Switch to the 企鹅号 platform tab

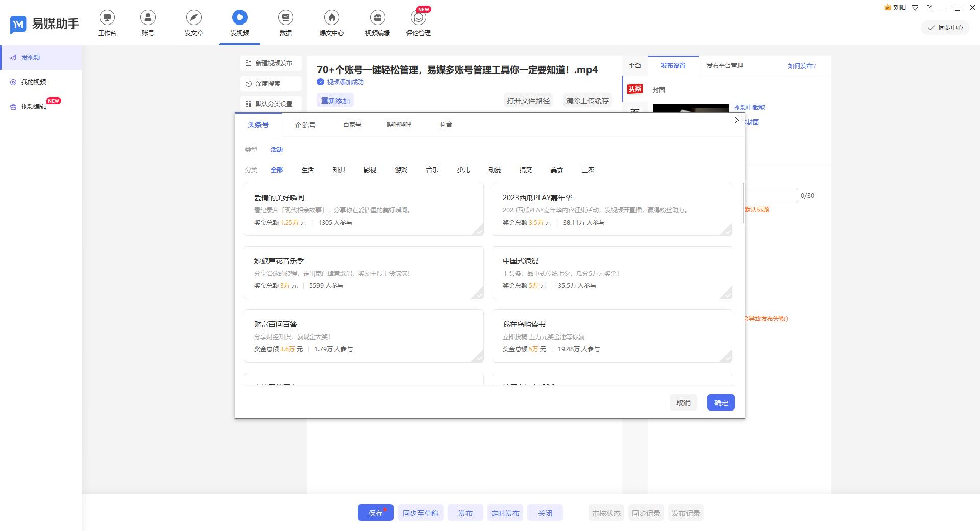305,124
